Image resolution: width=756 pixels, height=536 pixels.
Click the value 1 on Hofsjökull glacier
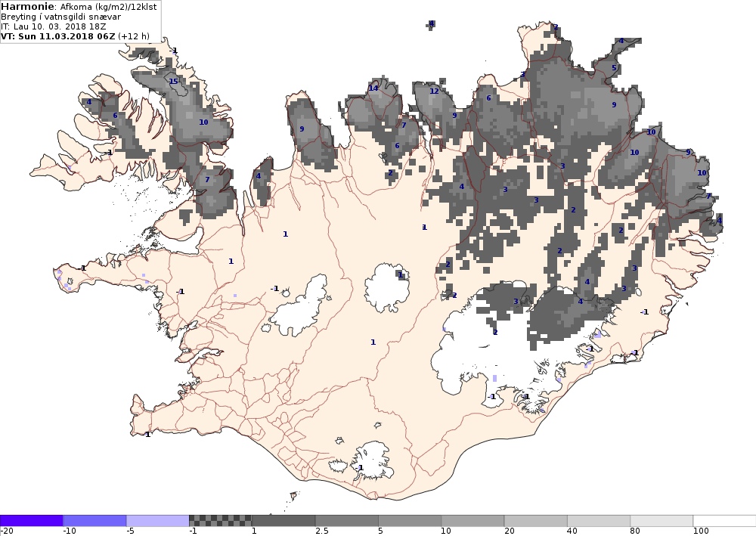pyautogui.click(x=400, y=274)
